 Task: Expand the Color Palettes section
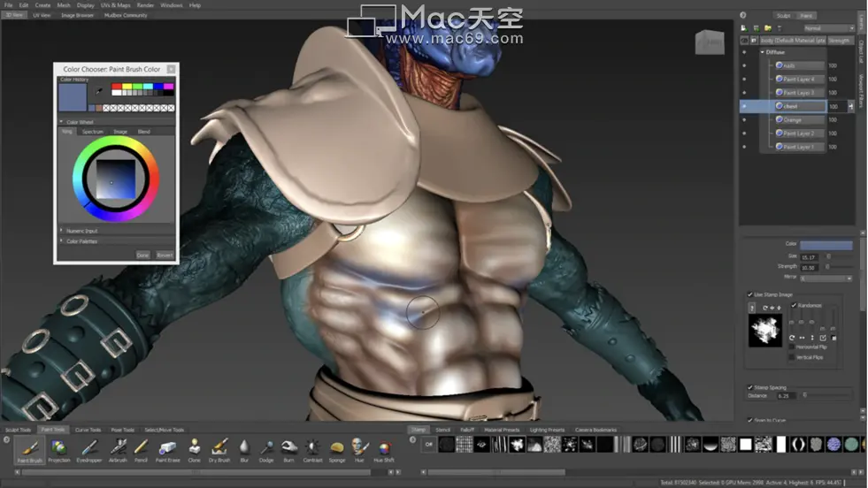click(82, 240)
